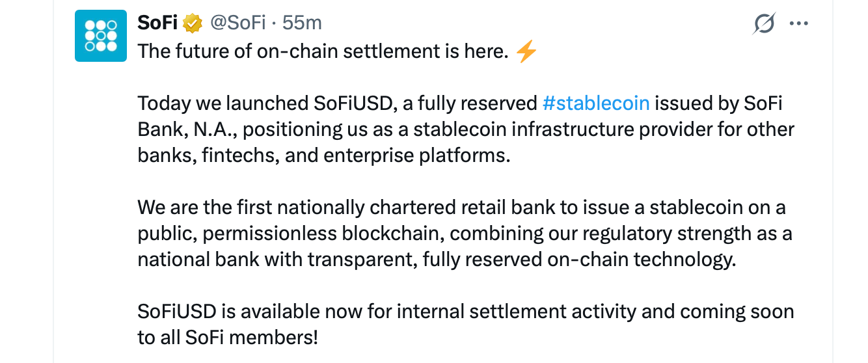Open the 55m timestamp link
The width and height of the screenshot is (868, 363).
(303, 23)
